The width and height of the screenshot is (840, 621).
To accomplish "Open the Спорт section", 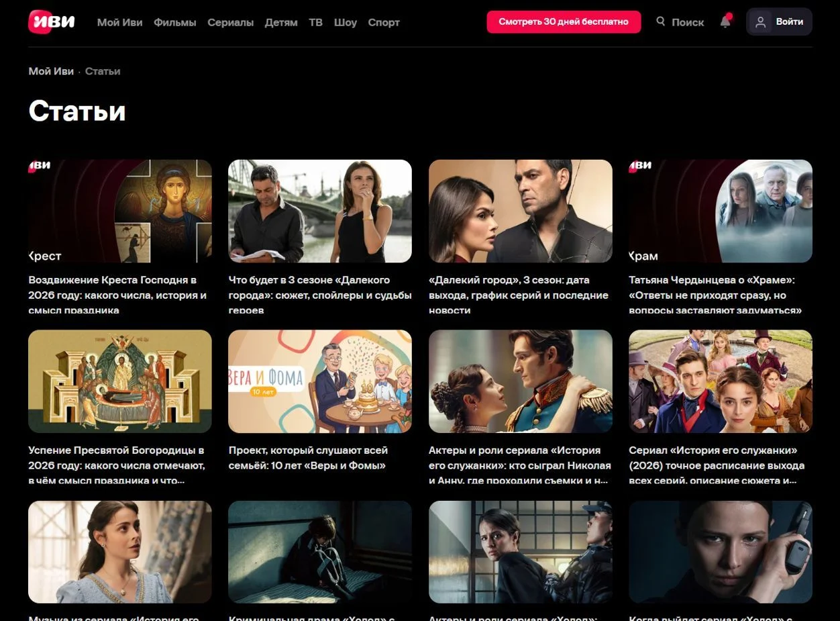I will pos(384,22).
